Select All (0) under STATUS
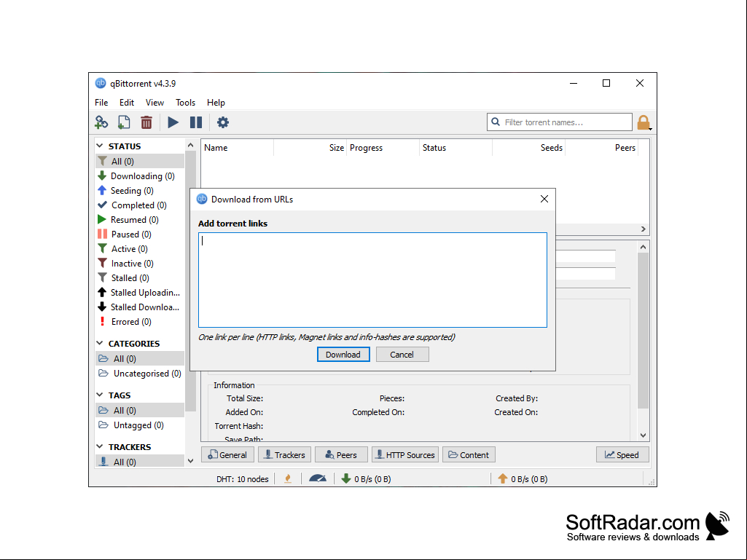747x560 pixels. click(x=140, y=162)
